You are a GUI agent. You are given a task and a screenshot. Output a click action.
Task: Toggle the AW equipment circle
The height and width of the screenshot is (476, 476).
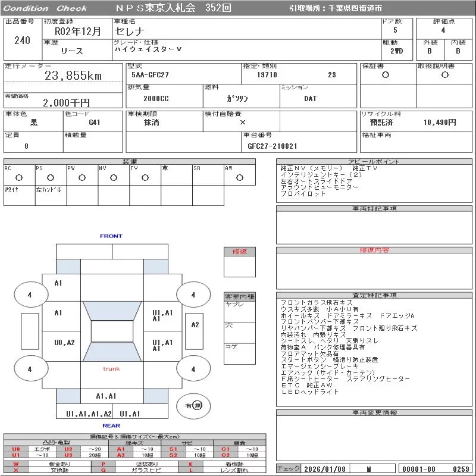pos(240,177)
